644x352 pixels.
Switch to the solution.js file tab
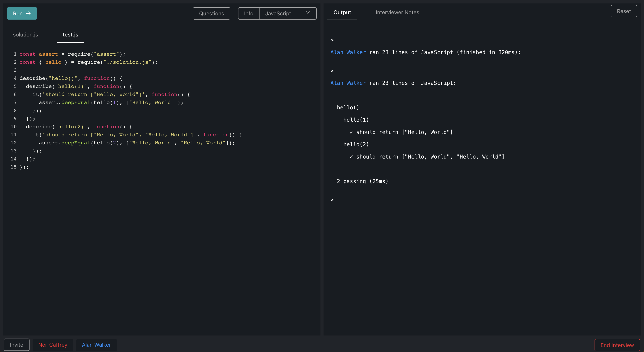click(x=25, y=35)
